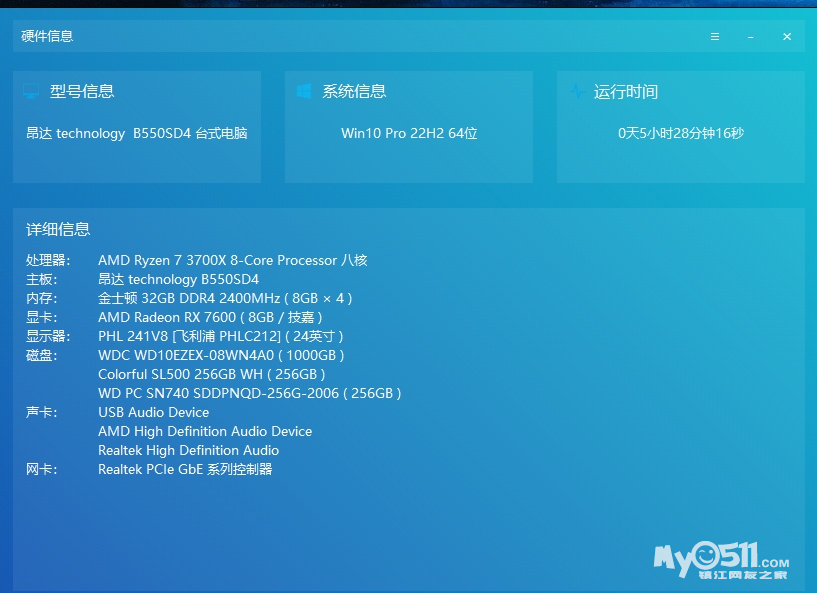Minimize the 硬件信息 window
This screenshot has width=817, height=593.
tap(751, 37)
